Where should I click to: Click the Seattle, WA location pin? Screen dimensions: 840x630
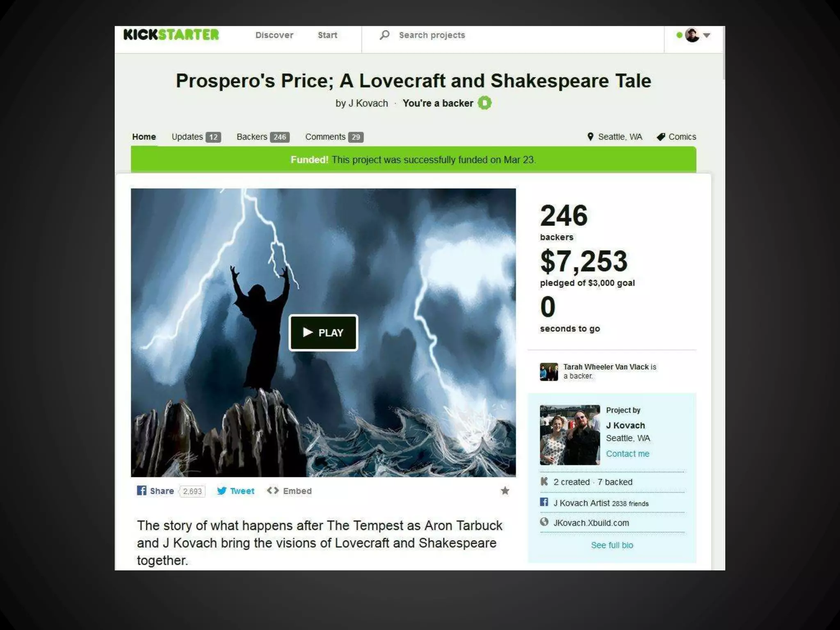coord(590,137)
